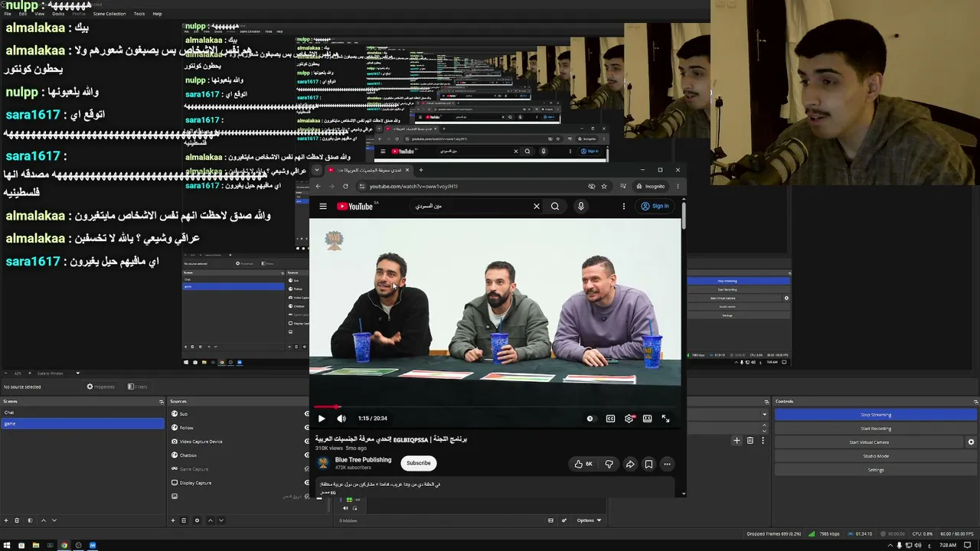Move the source down in list
980x551 pixels.
pyautogui.click(x=220, y=520)
